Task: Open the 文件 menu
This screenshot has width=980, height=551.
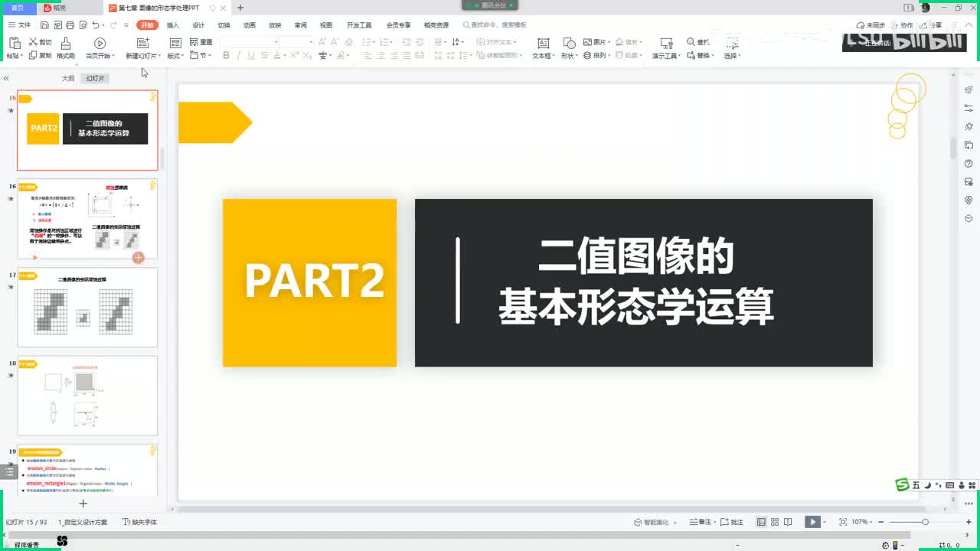Action: (19, 25)
